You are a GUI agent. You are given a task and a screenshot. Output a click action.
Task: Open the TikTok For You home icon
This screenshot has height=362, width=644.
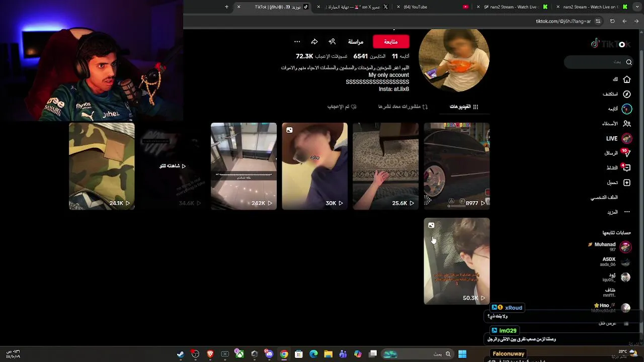tap(626, 79)
